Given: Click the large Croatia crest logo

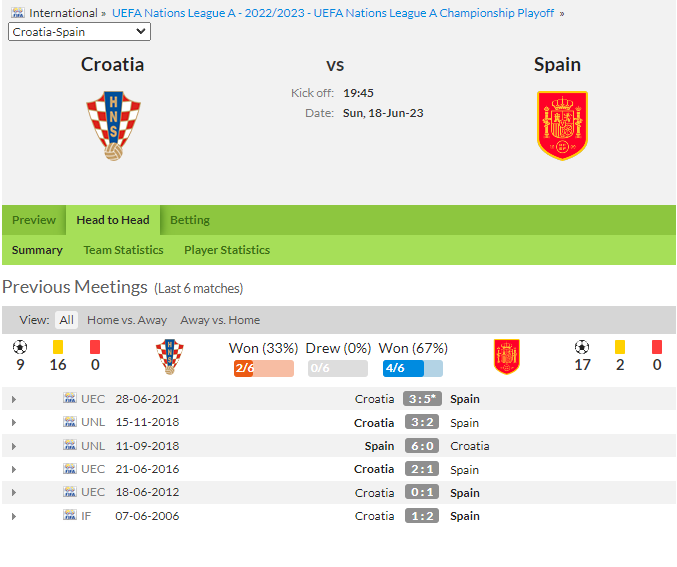Looking at the screenshot, I should (x=114, y=126).
